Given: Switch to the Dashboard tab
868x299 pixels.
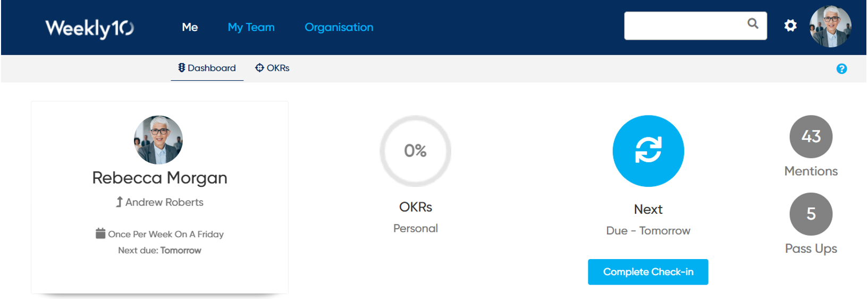Looking at the screenshot, I should pos(207,68).
